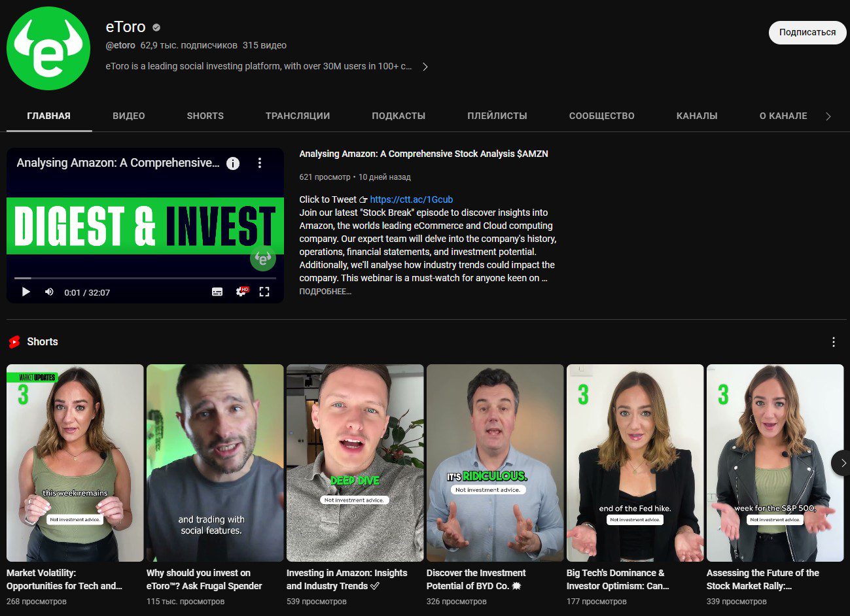
Task: Click the '62,9 тыс. подписчиков' subscriber count
Action: pyautogui.click(x=189, y=45)
